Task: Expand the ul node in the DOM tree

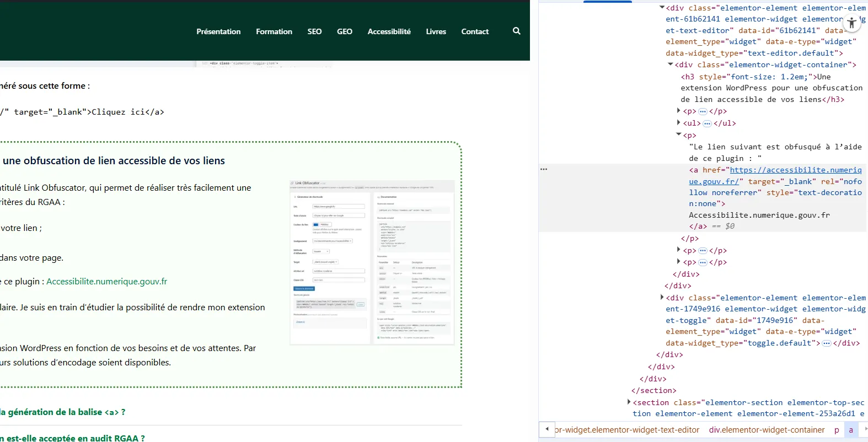Action: pos(678,123)
